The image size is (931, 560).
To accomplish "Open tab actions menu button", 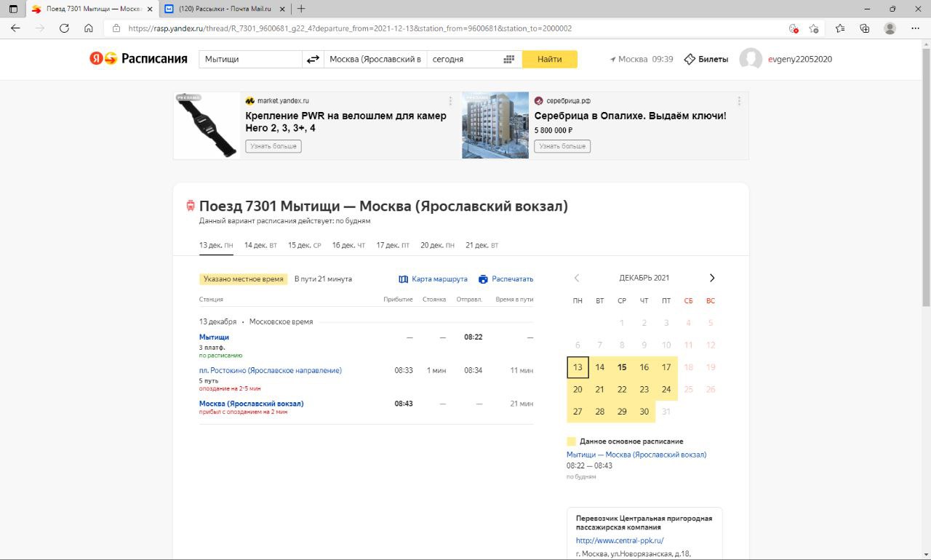I will point(13,9).
